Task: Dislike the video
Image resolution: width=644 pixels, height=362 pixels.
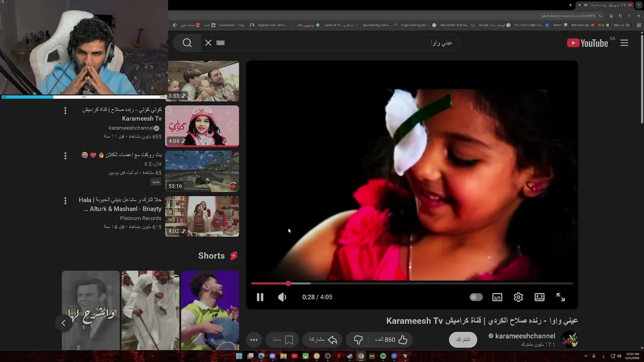Action: (358, 340)
